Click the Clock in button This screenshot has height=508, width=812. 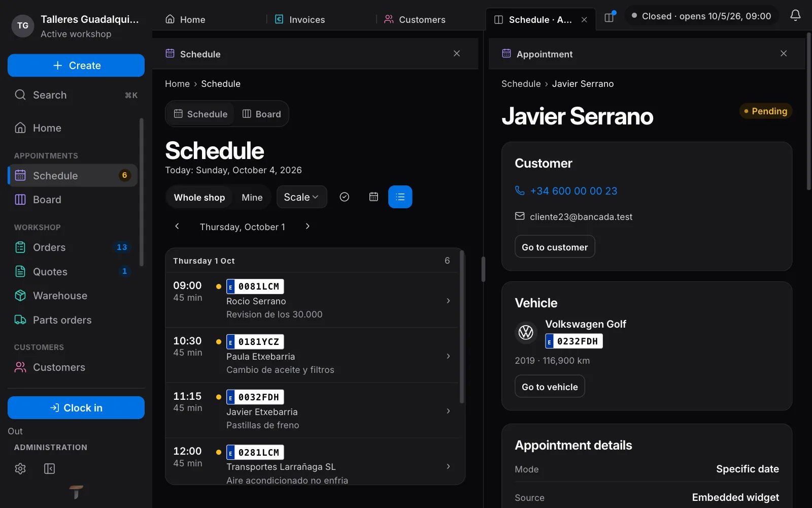(76, 408)
